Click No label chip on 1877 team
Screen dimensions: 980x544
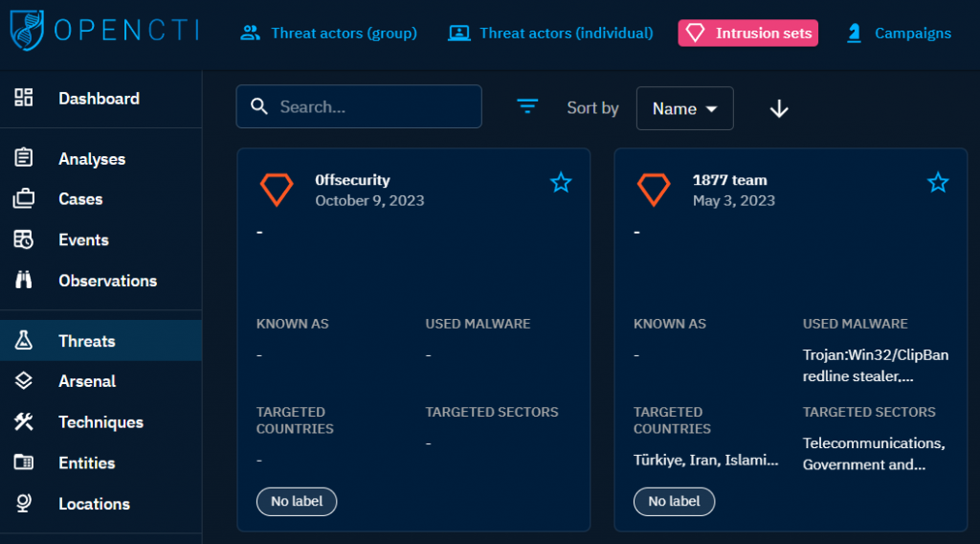[674, 502]
